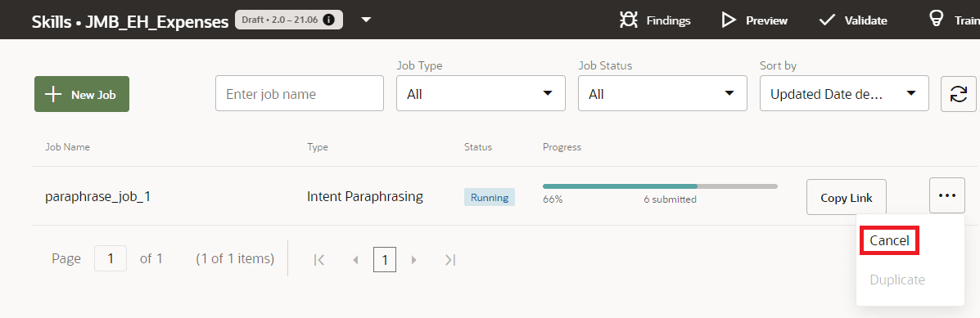Click the Running status badge
This screenshot has height=318, width=980.
click(490, 197)
